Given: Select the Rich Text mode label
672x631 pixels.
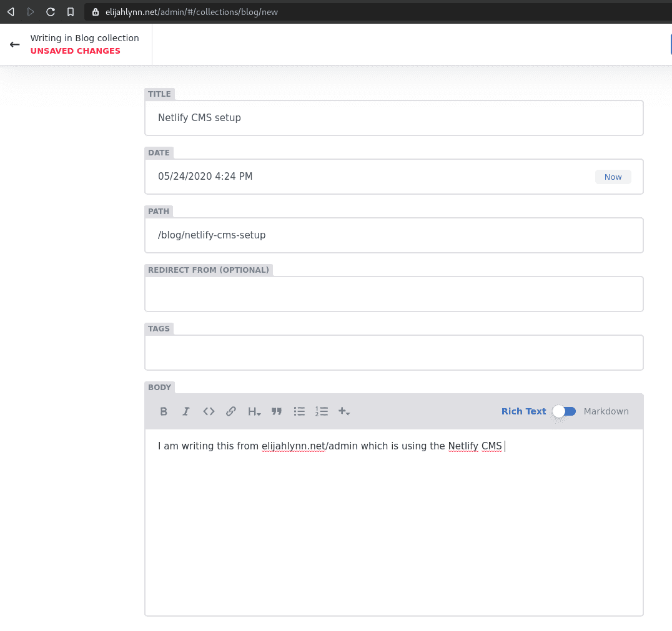Looking at the screenshot, I should 523,411.
